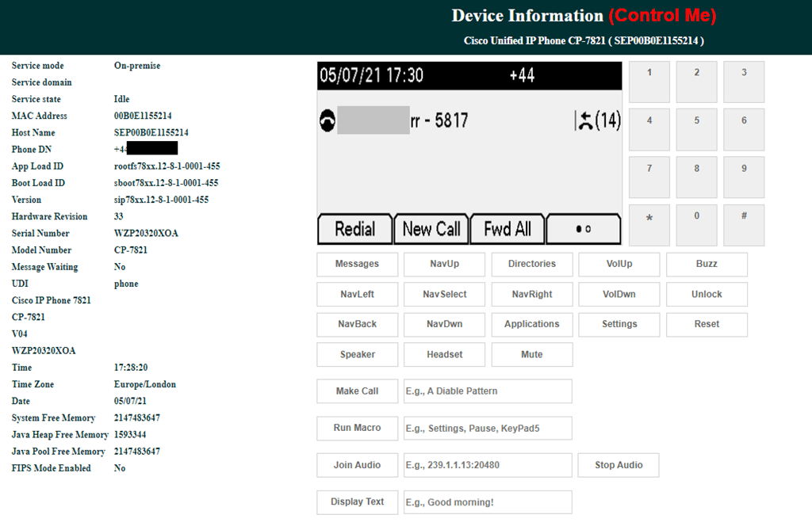Focus the macro commands input field
The width and height of the screenshot is (812, 530).
pyautogui.click(x=488, y=428)
